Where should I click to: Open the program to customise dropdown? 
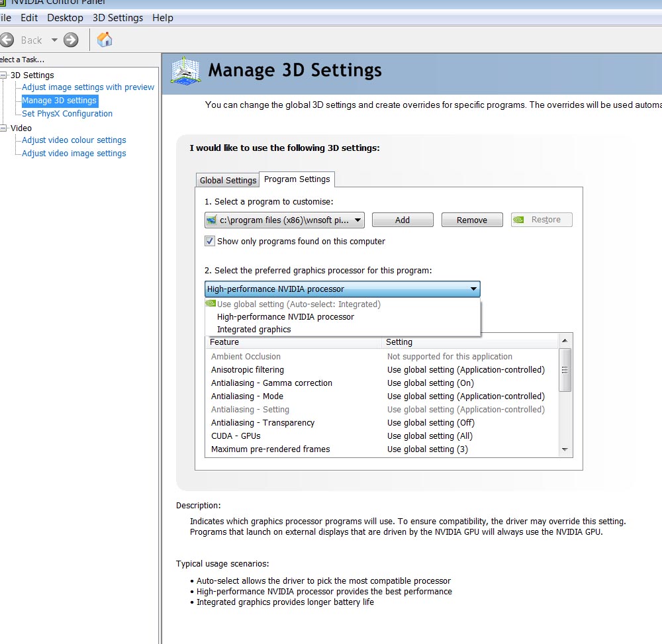(x=285, y=220)
